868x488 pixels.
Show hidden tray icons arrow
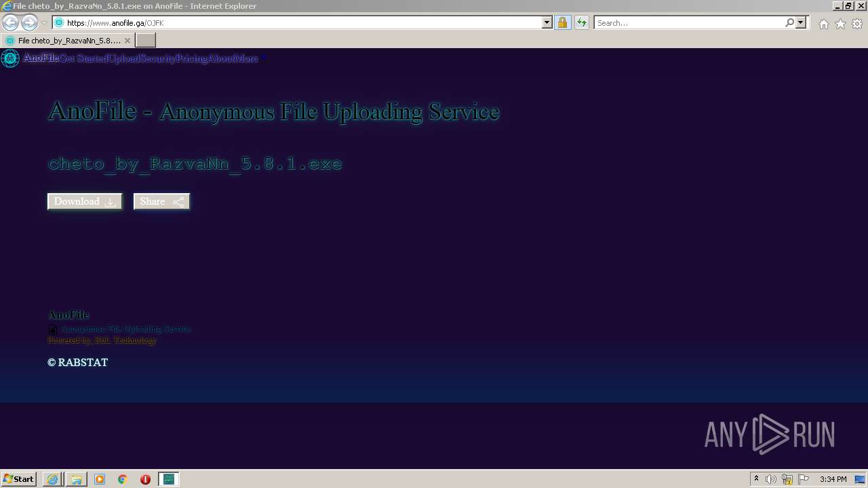756,479
